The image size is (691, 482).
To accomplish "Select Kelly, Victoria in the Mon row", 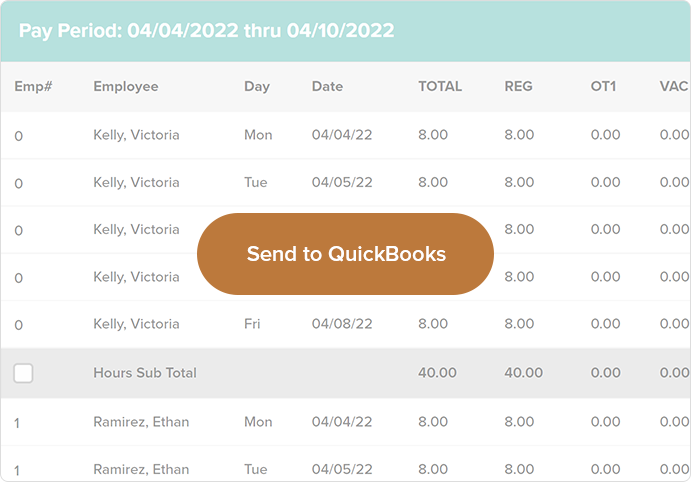I will [136, 135].
